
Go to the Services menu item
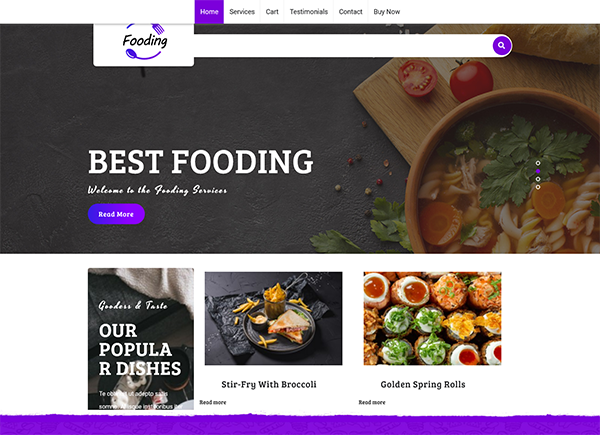point(242,12)
